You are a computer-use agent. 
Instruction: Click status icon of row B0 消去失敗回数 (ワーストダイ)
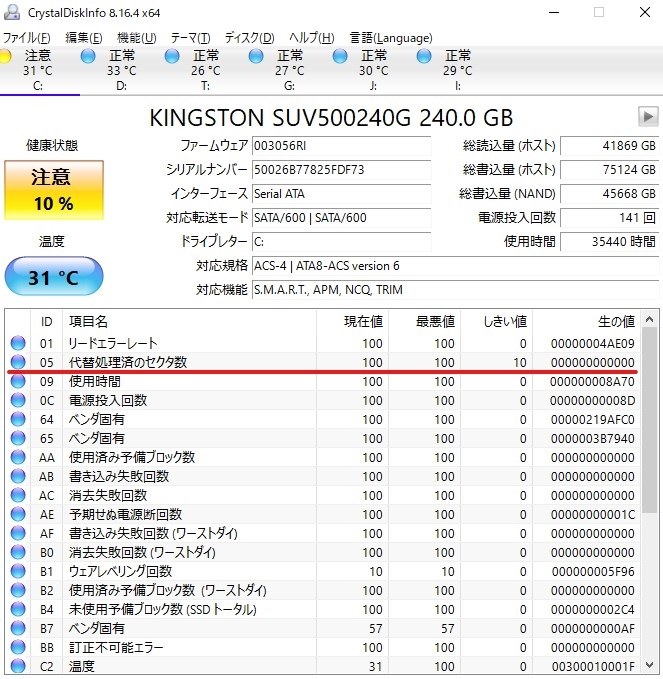pyautogui.click(x=18, y=553)
